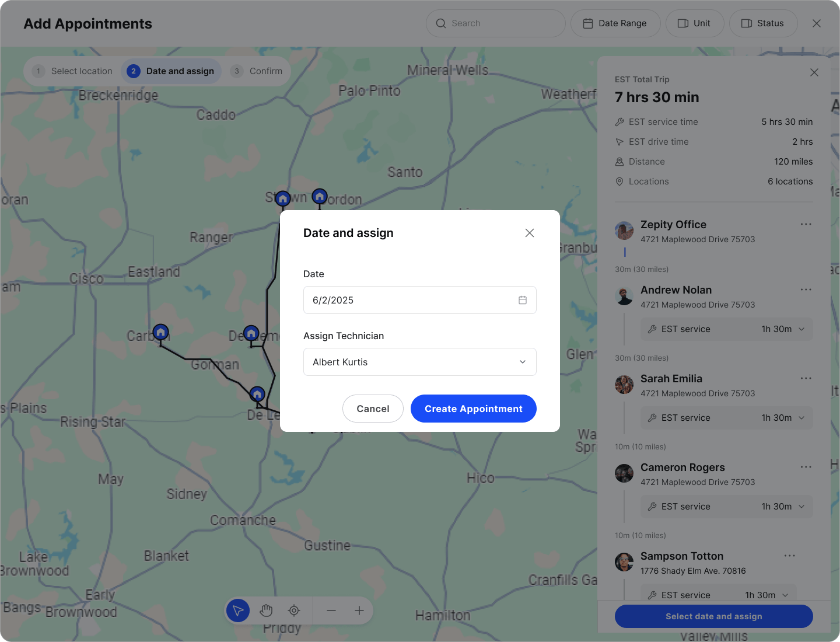Open the Date Range filter
The image size is (840, 642).
click(615, 23)
